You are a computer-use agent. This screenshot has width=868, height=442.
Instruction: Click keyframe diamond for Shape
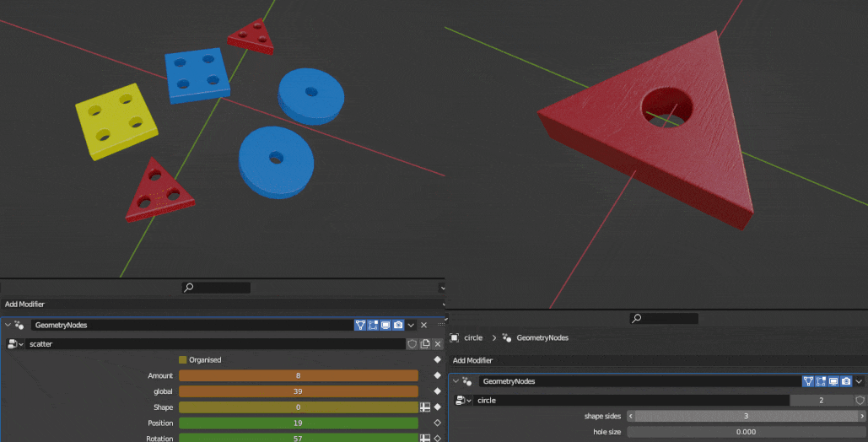point(437,407)
